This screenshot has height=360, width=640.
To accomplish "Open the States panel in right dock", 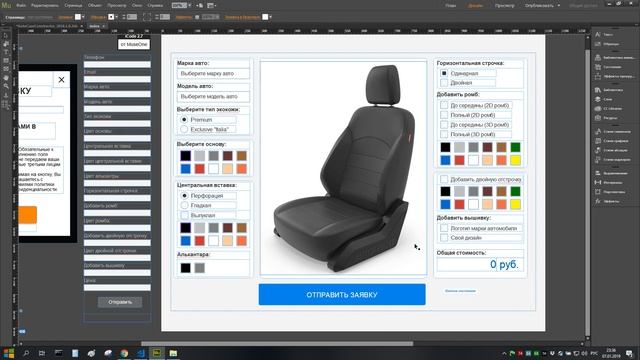I will click(608, 67).
